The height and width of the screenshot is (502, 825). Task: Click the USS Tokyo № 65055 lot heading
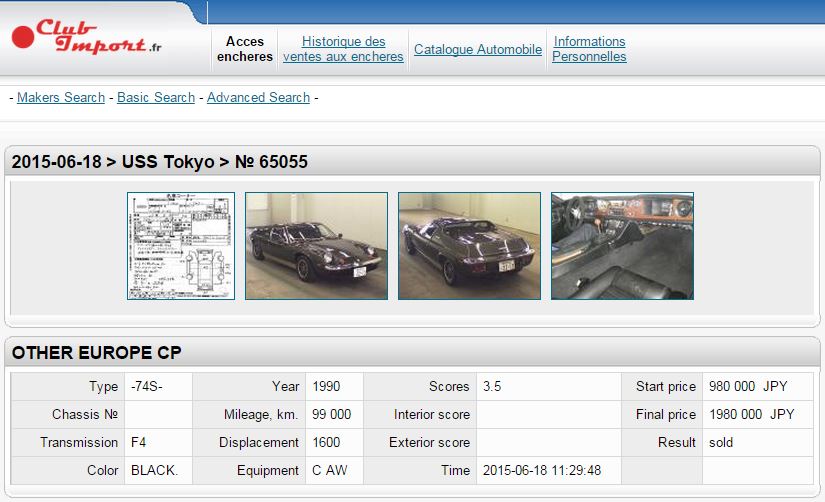160,162
